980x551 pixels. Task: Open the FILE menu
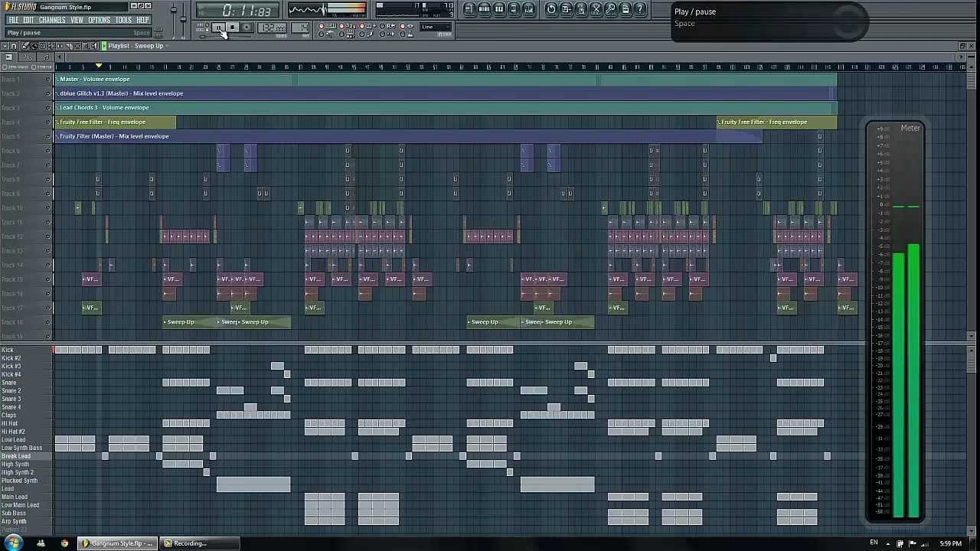pos(14,20)
